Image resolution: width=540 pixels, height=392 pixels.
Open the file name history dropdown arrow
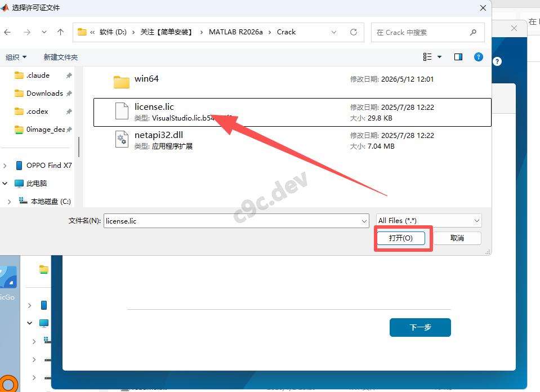click(364, 221)
